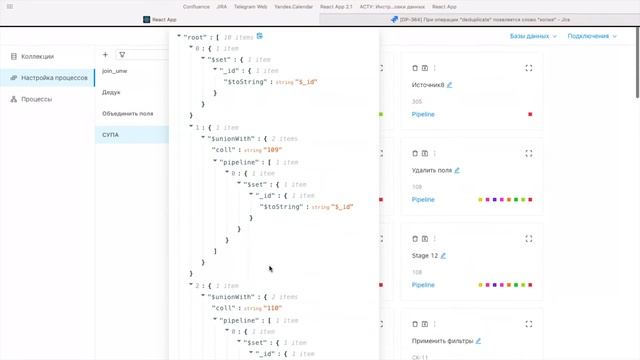Go to Процессы in the sidebar
The height and width of the screenshot is (360, 640).
[36, 99]
